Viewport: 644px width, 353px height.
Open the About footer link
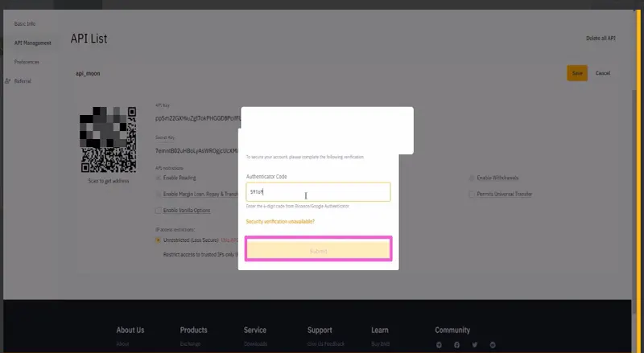pos(122,344)
